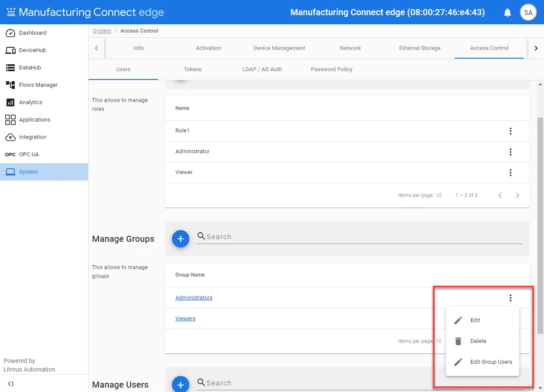Choose Delete from the group context menu
This screenshot has width=544, height=392.
point(482,341)
